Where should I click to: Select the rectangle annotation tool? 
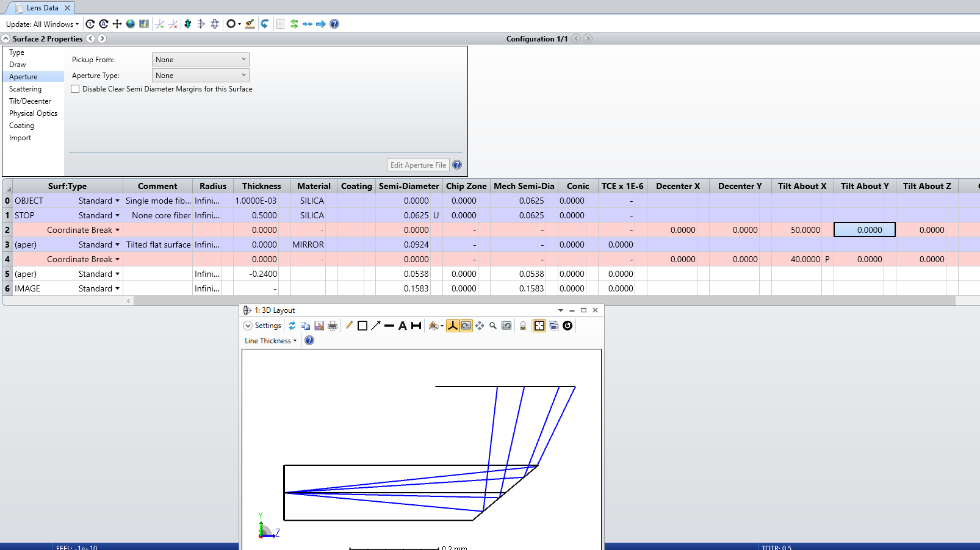pos(362,326)
